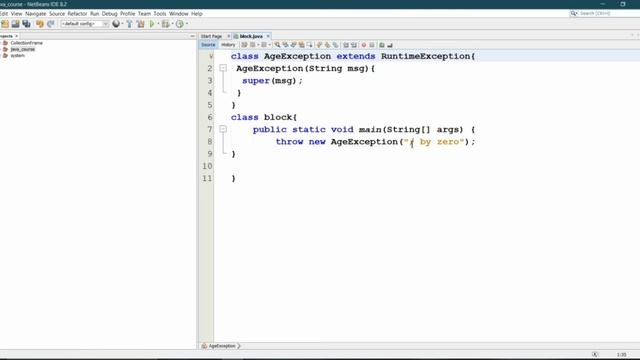Click the globe browser icon
The image size is (640, 360).
coord(116,24)
